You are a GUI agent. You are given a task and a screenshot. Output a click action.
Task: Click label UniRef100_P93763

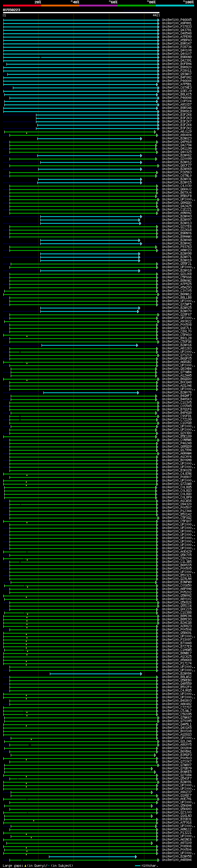click(177, 247)
